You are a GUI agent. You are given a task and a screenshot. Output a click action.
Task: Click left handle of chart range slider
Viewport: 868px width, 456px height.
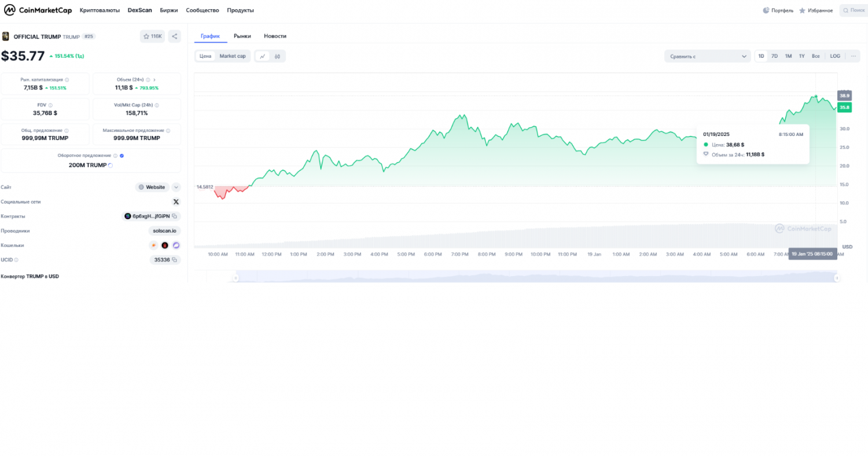[x=236, y=278]
